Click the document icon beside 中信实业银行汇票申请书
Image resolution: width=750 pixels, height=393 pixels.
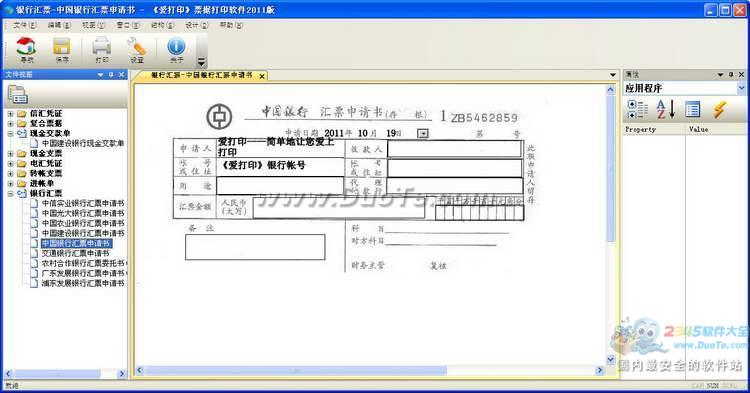point(34,203)
